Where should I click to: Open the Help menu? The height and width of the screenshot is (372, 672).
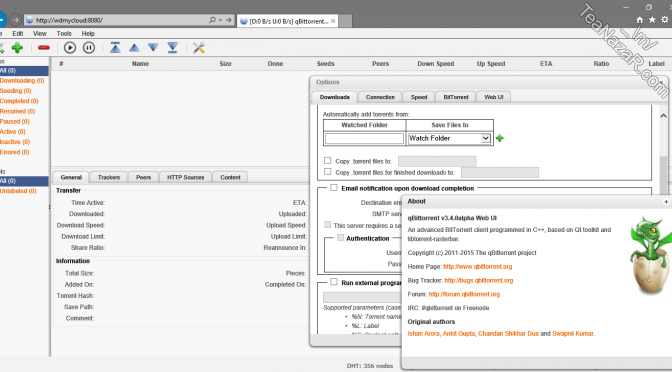click(88, 33)
